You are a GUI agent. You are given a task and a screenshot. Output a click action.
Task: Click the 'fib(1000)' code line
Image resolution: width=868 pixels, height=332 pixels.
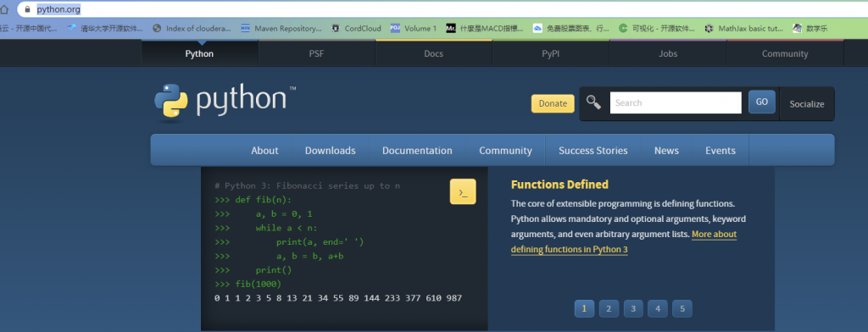tap(248, 284)
